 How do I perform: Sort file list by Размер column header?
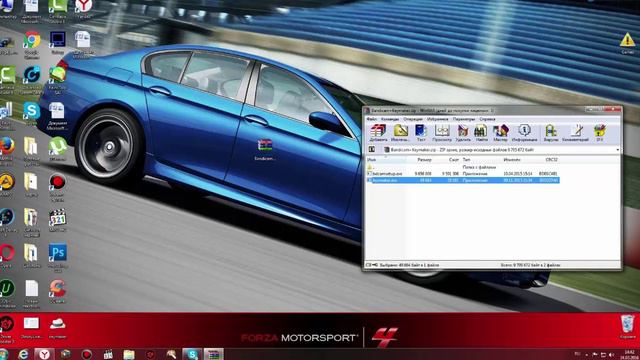(x=424, y=160)
